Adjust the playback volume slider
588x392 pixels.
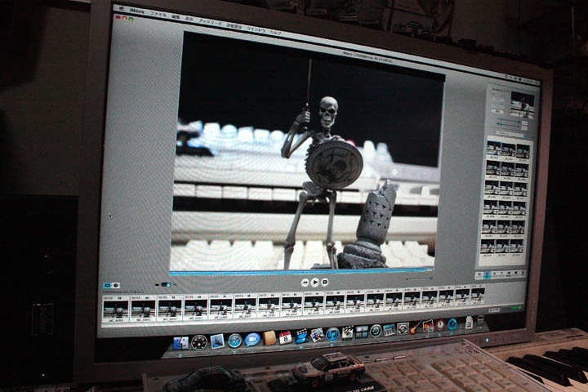point(419,278)
